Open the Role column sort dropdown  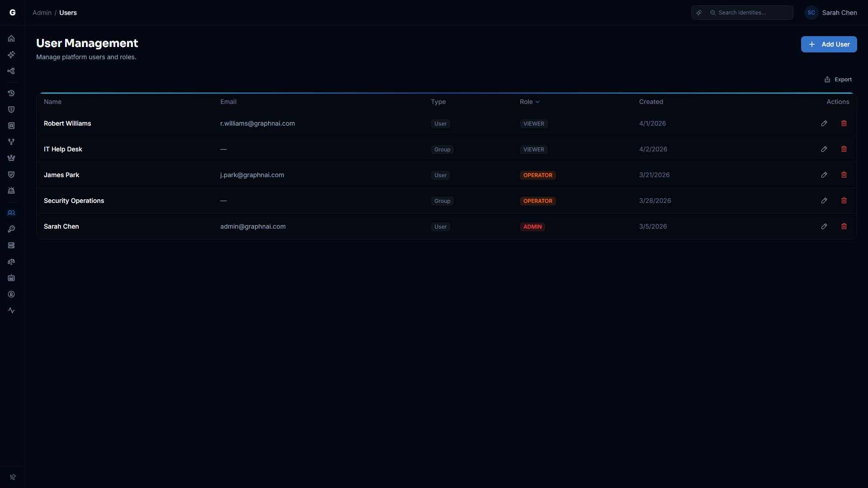point(530,102)
